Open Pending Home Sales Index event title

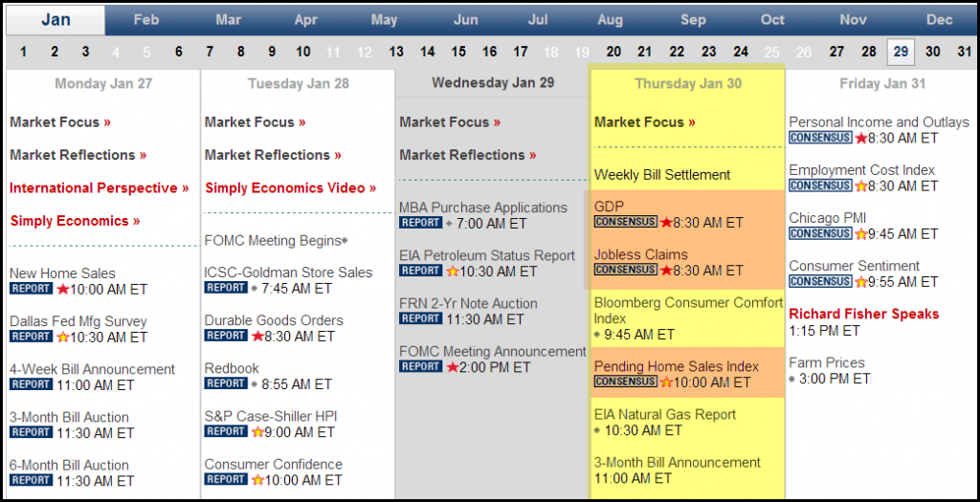click(677, 366)
